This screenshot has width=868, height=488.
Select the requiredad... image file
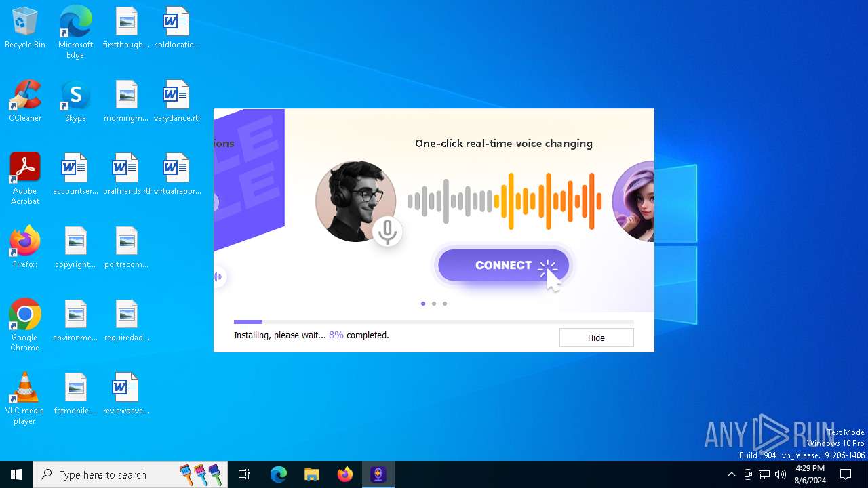[x=126, y=321]
